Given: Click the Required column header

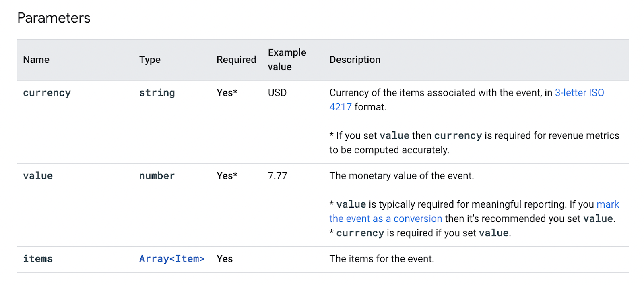Looking at the screenshot, I should click(x=236, y=60).
